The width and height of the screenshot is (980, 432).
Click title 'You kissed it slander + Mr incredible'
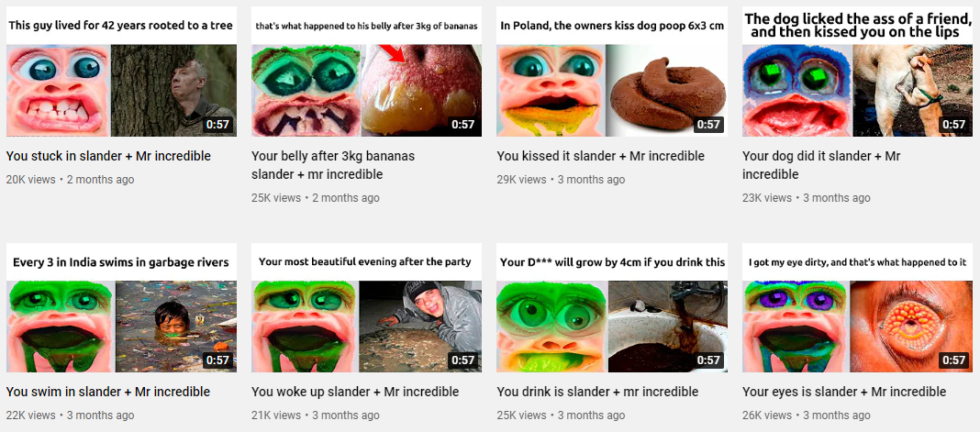pyautogui.click(x=601, y=156)
